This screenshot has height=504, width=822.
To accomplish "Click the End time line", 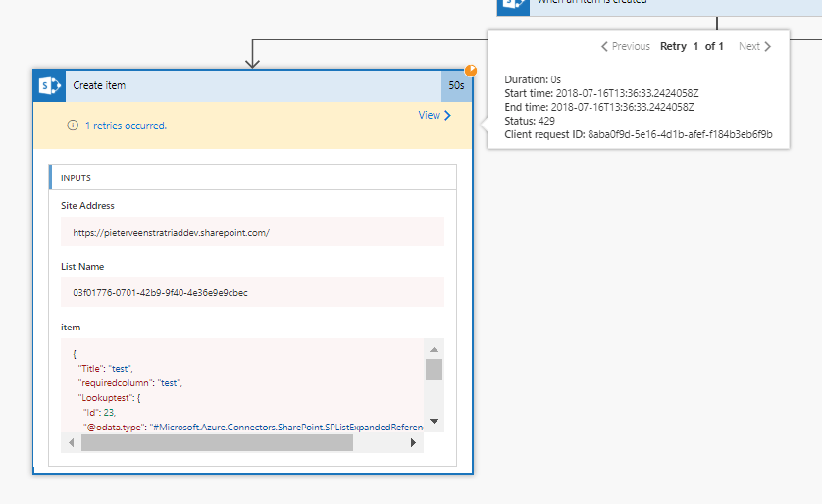I will (x=599, y=107).
